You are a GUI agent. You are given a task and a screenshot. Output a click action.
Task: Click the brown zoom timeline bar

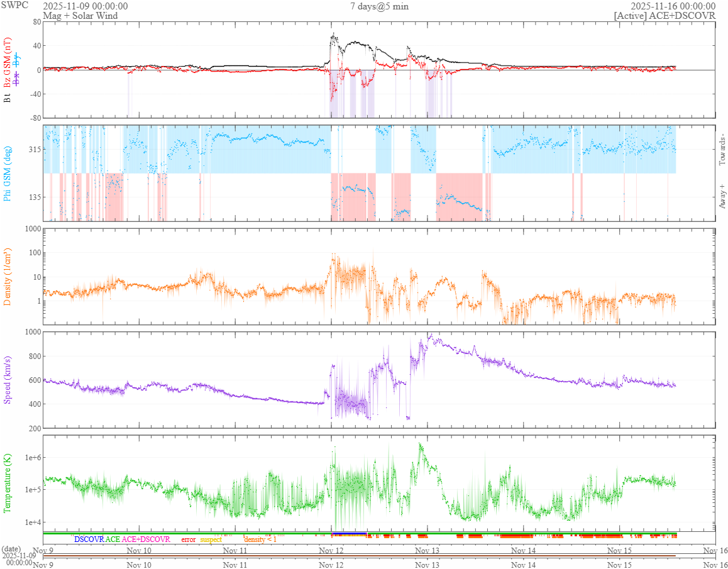(x=360, y=556)
